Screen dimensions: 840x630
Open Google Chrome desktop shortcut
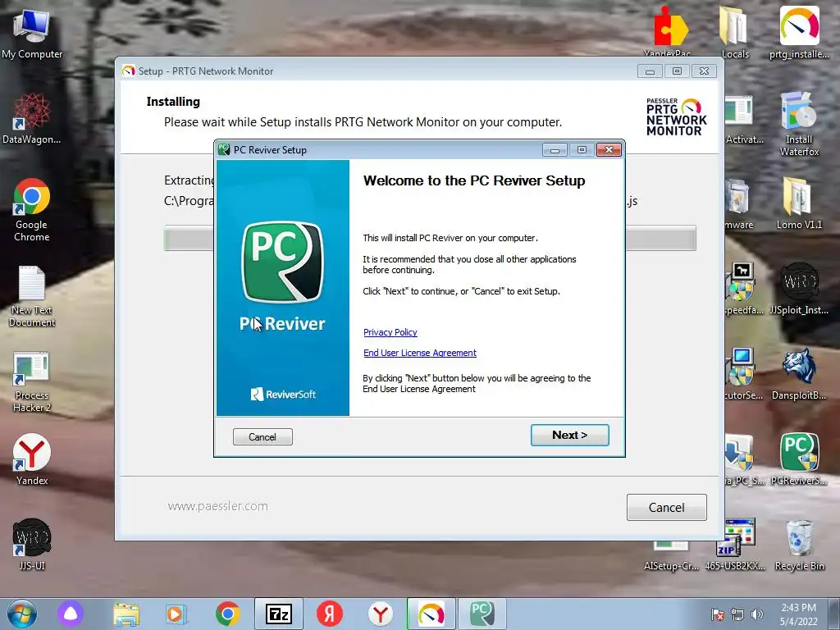pyautogui.click(x=32, y=210)
